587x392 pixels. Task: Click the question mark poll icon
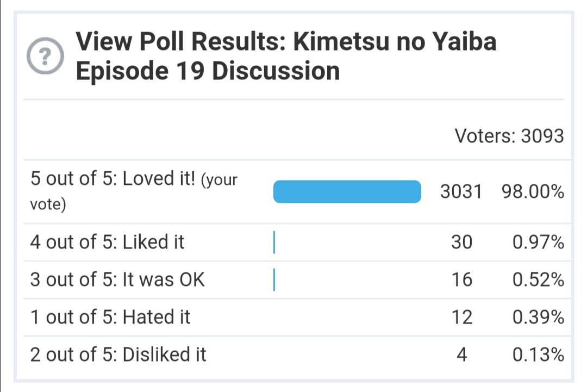coord(45,56)
